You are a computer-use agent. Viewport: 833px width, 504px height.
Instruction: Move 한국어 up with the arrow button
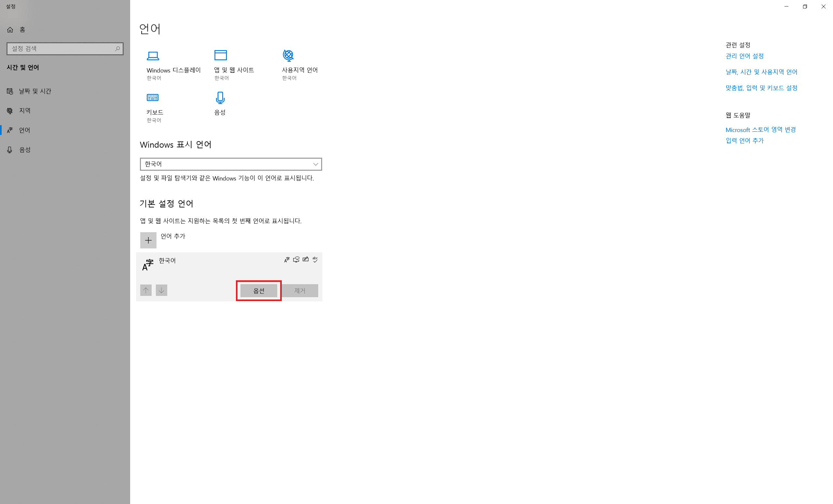tap(146, 290)
